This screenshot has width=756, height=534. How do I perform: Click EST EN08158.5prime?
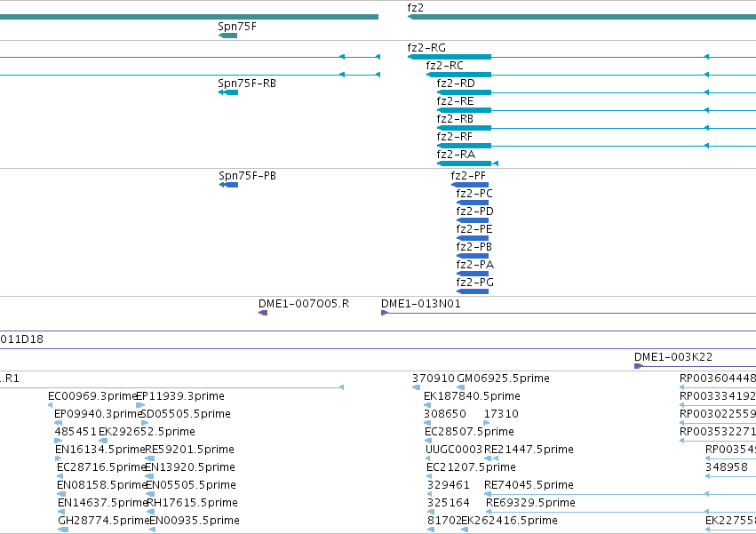coord(102,485)
